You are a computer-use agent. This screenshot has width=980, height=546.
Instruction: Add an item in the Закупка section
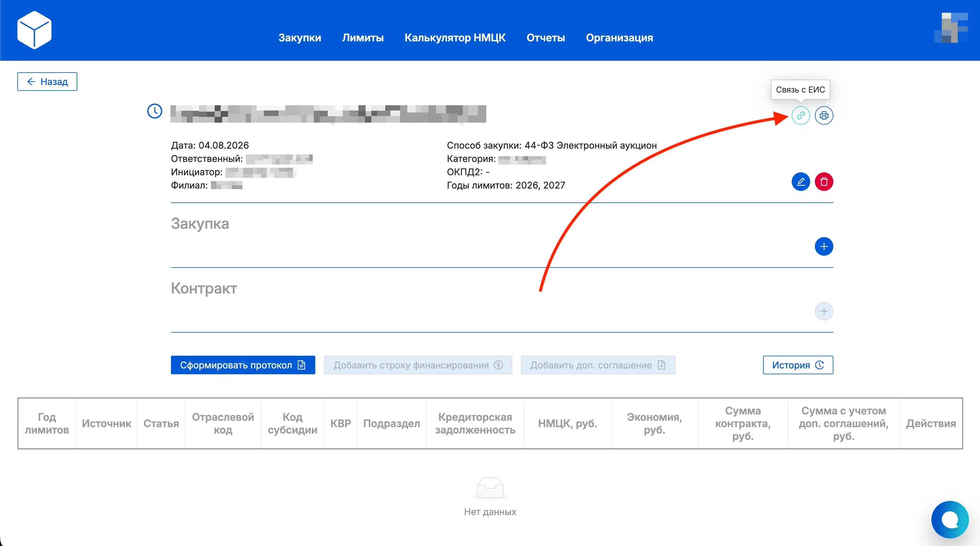824,246
